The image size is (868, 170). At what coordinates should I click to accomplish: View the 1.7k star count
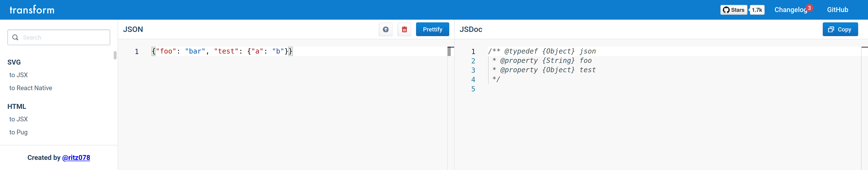tap(757, 10)
